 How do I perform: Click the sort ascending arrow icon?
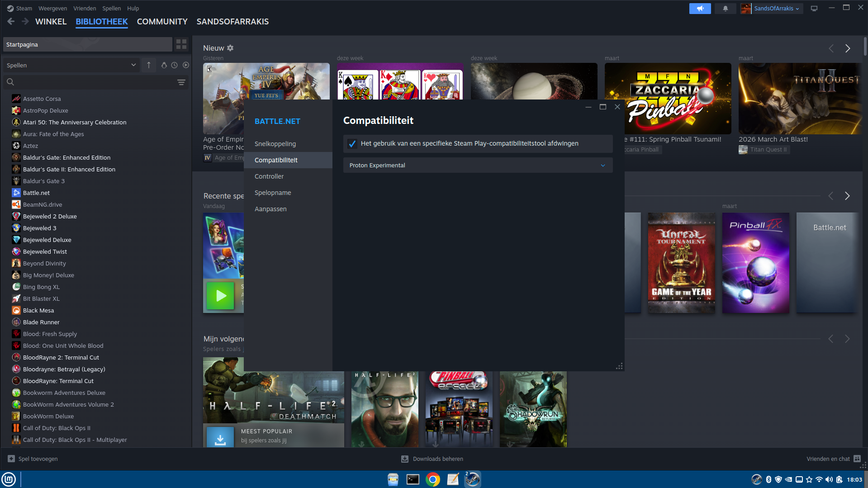coord(148,65)
